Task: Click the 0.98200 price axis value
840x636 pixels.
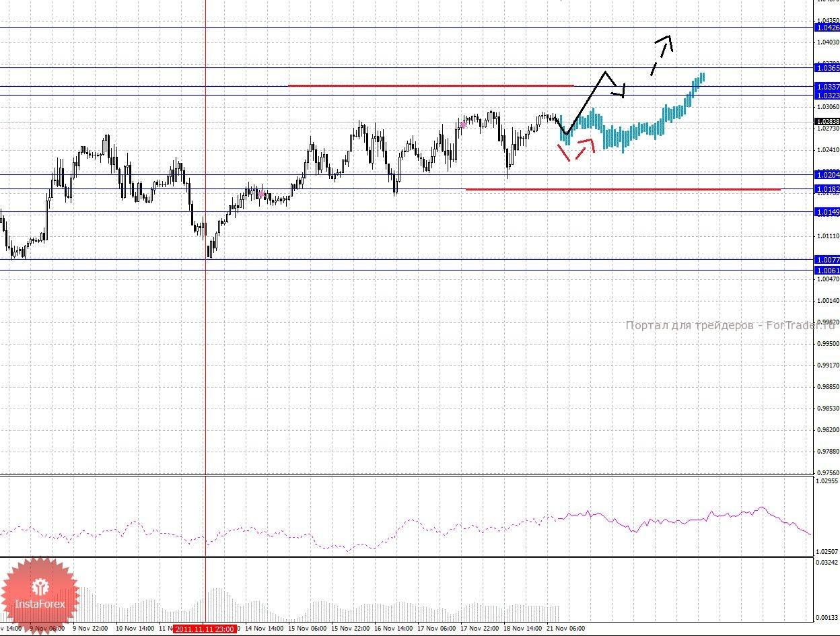Action: tap(827, 430)
